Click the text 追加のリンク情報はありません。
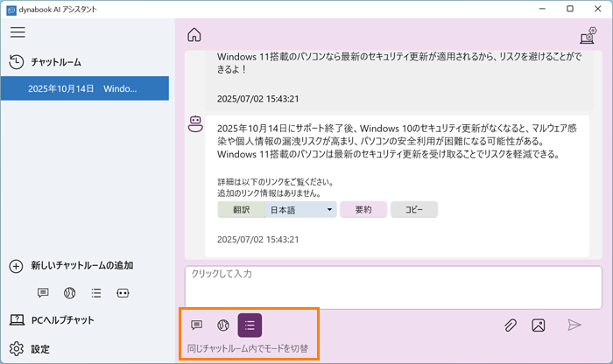 click(x=270, y=192)
